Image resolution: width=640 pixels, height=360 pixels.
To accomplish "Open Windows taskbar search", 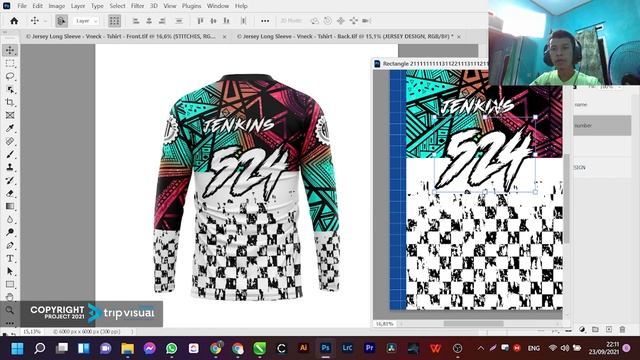I will [40, 349].
